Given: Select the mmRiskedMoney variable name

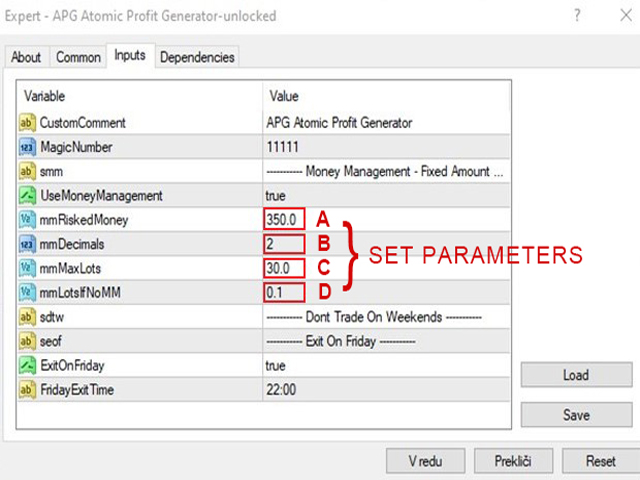Looking at the screenshot, I should (x=84, y=220).
